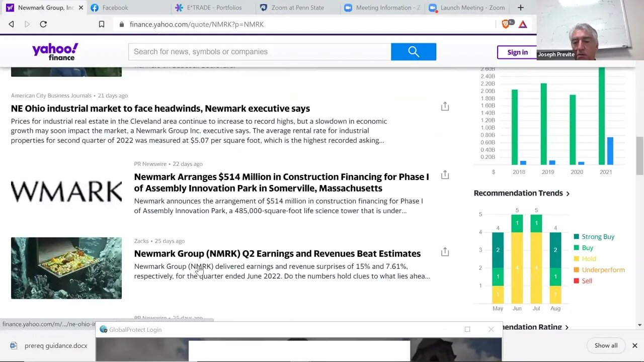Click the site lock padlock icon
Viewport: 644px width, 362px height.
click(121, 24)
